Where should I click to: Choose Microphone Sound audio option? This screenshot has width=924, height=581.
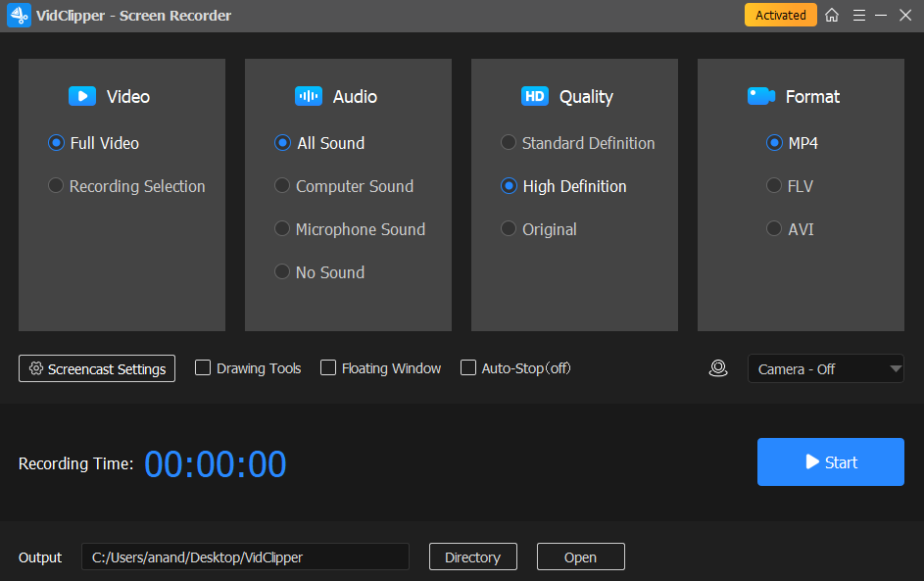pyautogui.click(x=282, y=229)
